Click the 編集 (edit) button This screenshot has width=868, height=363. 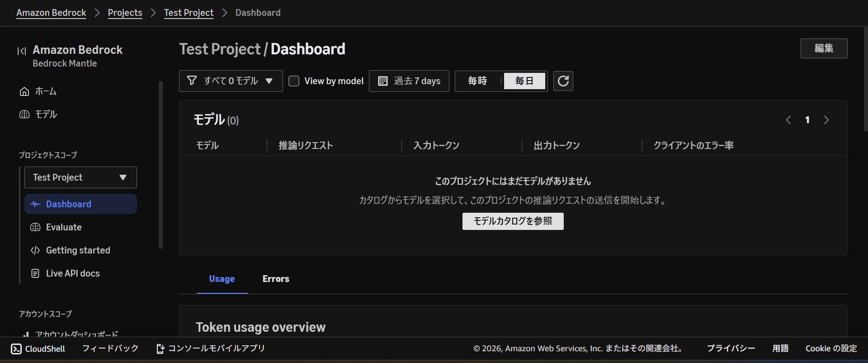click(824, 48)
